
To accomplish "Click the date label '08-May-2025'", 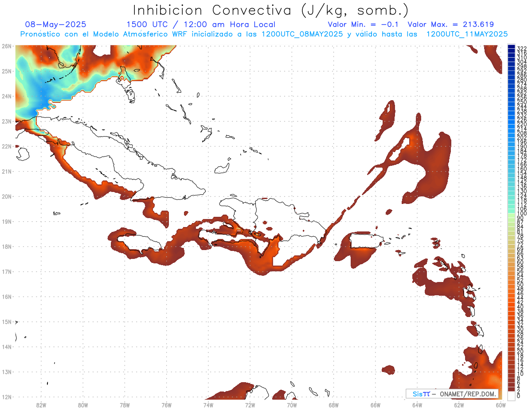I will tap(56, 25).
